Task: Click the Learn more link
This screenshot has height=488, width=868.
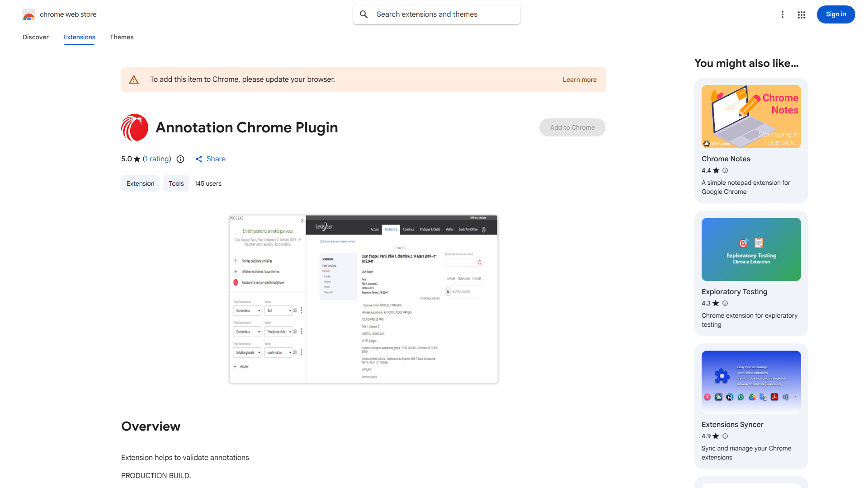Action: (x=579, y=79)
